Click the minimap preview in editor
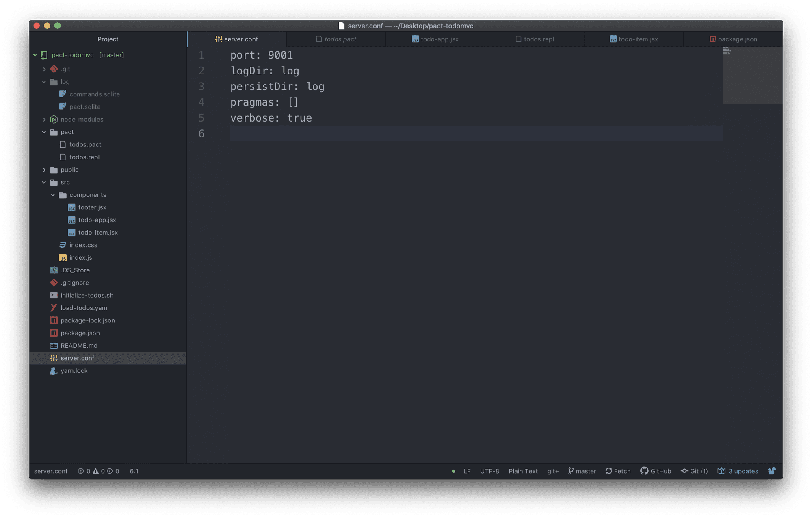812x518 pixels. point(752,75)
